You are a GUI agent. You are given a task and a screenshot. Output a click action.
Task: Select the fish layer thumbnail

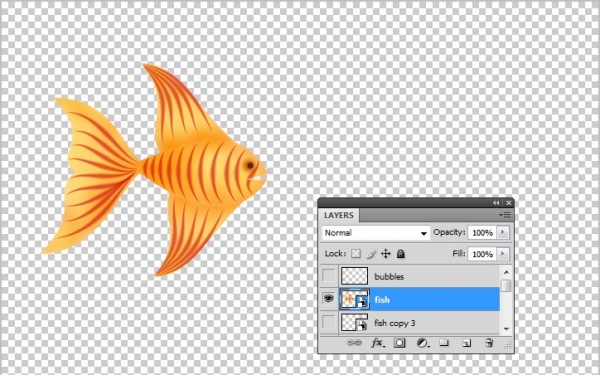[354, 299]
